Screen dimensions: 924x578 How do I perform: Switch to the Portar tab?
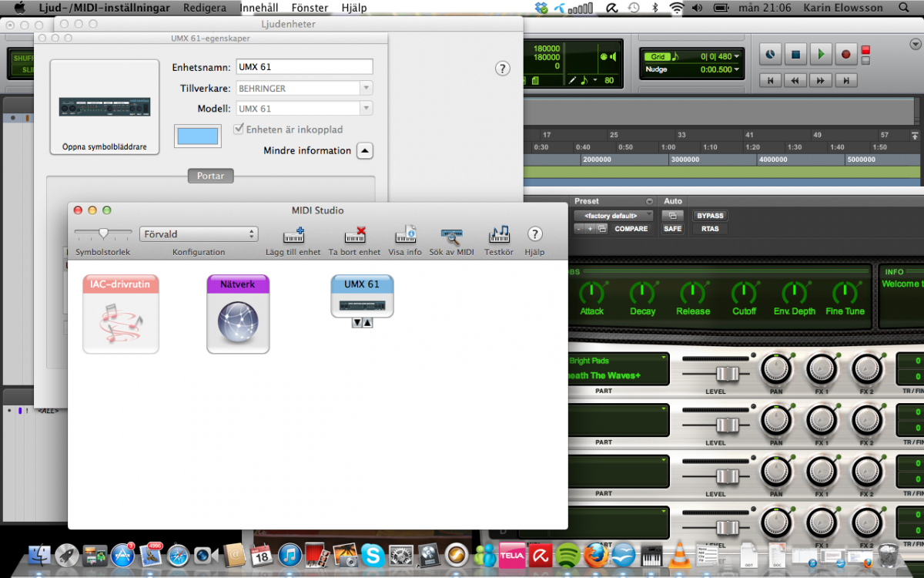tap(211, 176)
